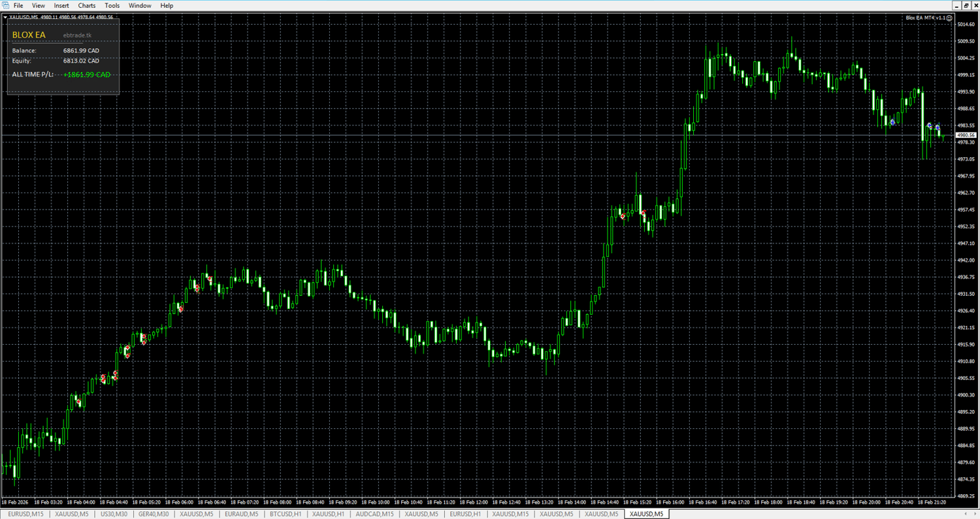
Task: Click the Blox EA MT4 v1.1 label
Action: tap(926, 18)
